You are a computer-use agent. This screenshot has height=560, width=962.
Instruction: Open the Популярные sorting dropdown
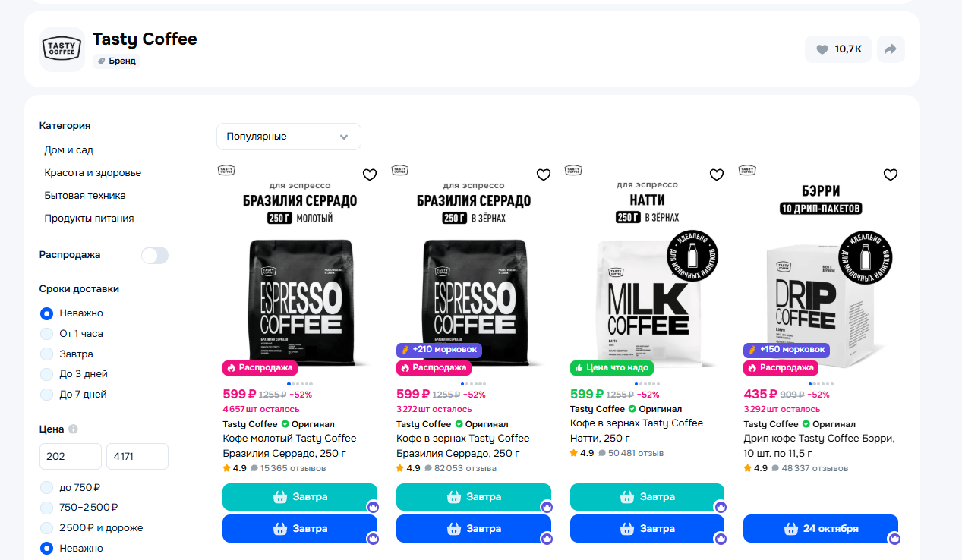point(289,137)
